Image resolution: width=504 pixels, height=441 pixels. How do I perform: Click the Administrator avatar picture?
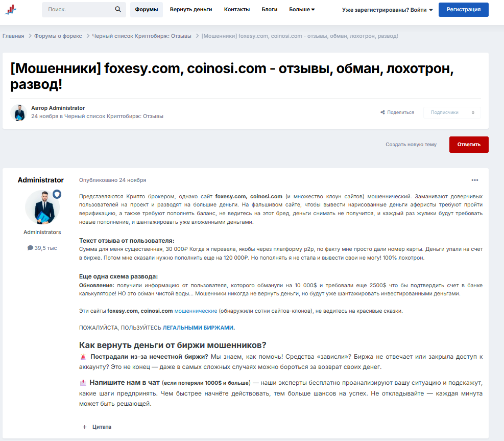point(42,206)
